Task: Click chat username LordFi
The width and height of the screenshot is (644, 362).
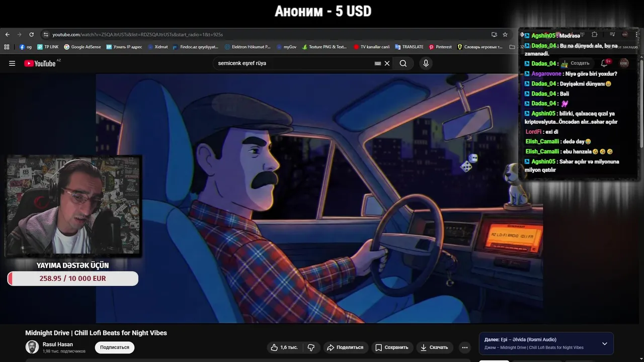Action: click(x=533, y=132)
